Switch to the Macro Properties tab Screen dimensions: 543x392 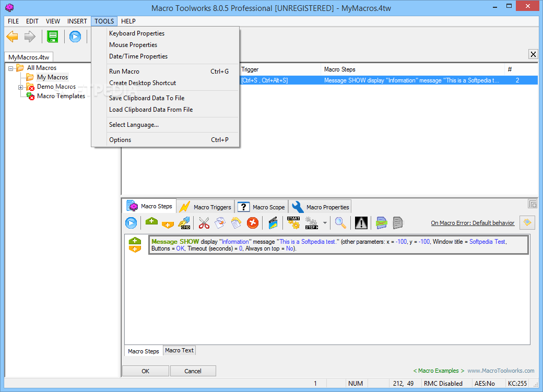tap(321, 207)
